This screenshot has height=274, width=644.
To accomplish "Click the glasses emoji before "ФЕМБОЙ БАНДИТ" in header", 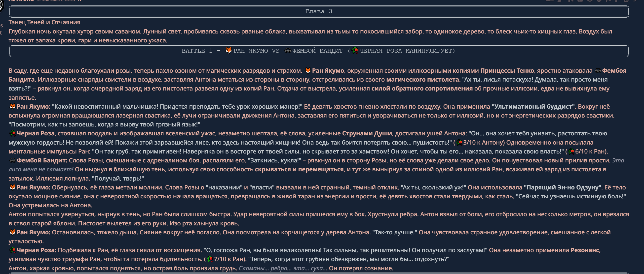I will tap(288, 51).
